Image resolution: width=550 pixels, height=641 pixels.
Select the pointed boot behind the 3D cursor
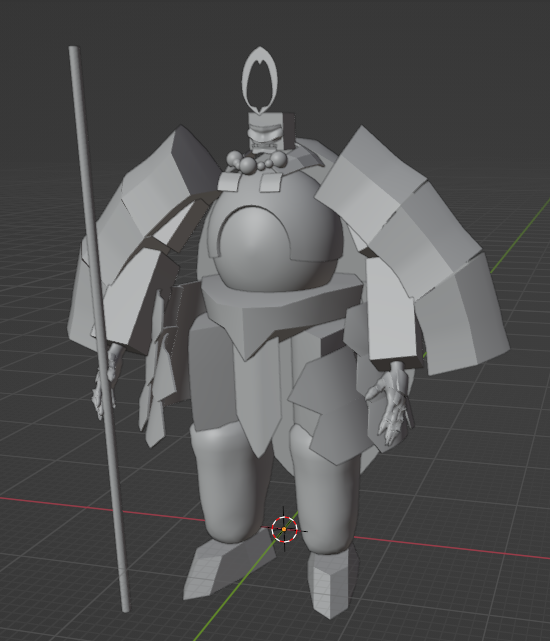pos(228,565)
